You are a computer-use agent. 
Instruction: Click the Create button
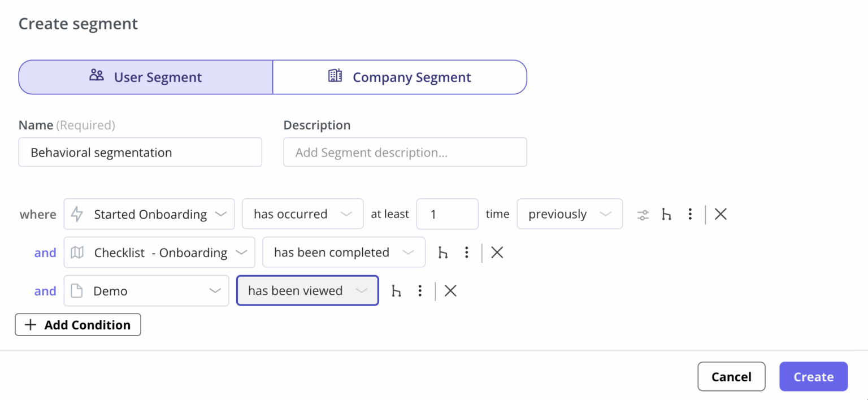click(x=813, y=377)
